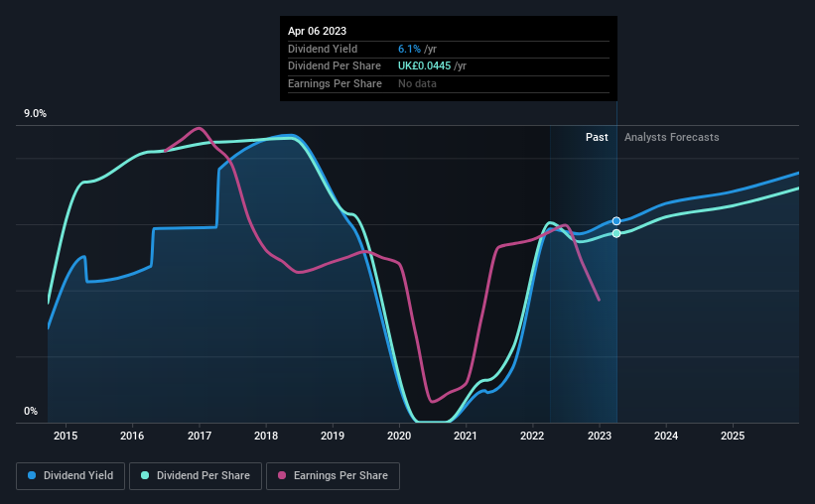The width and height of the screenshot is (815, 504).
Task: Click the 2021 x-axis label
Action: (x=466, y=436)
